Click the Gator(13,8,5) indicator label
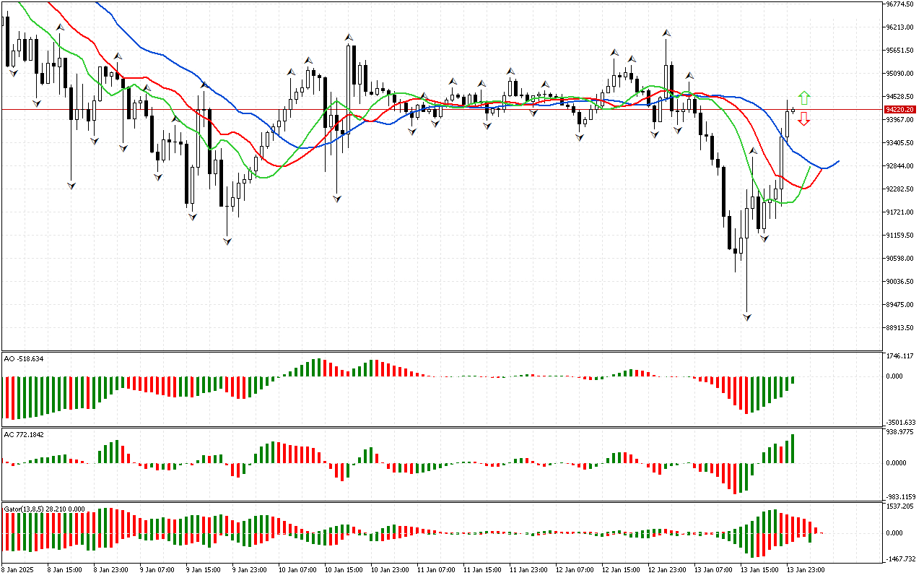This screenshot has width=924, height=578. 44,509
